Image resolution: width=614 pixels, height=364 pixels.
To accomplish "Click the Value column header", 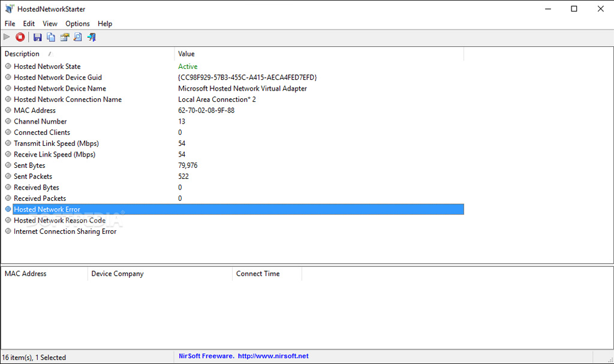I will click(x=186, y=54).
